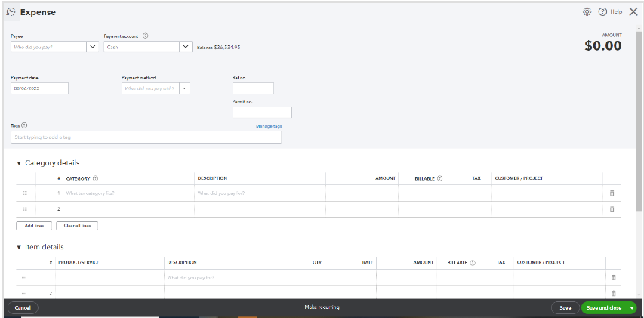Click the Save button
The height and width of the screenshot is (318, 644).
[x=565, y=307]
